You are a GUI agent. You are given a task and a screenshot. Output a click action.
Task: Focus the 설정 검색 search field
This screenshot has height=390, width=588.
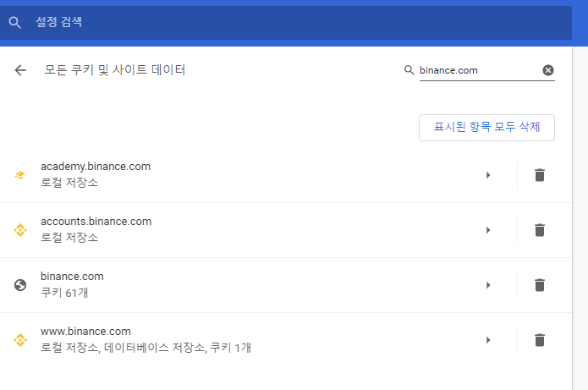point(286,23)
